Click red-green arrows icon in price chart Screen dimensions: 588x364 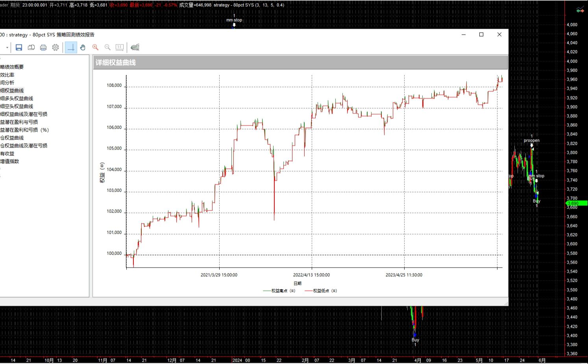tap(580, 11)
